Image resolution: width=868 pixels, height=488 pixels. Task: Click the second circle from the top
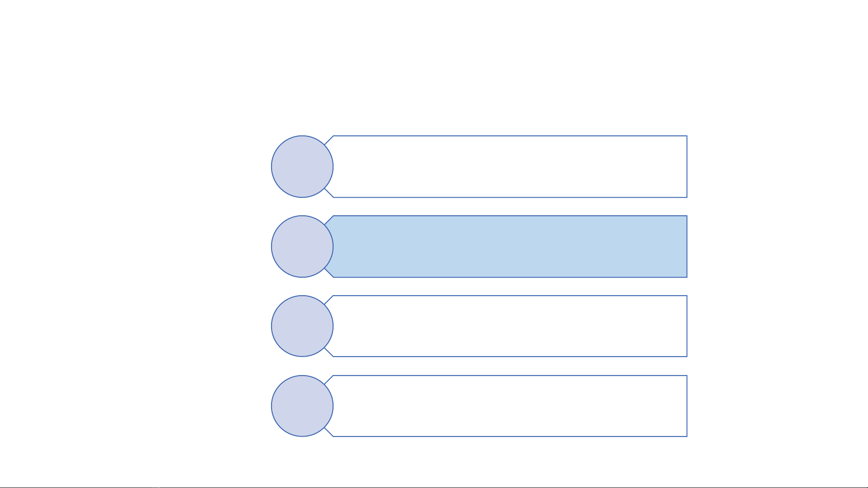[302, 246]
